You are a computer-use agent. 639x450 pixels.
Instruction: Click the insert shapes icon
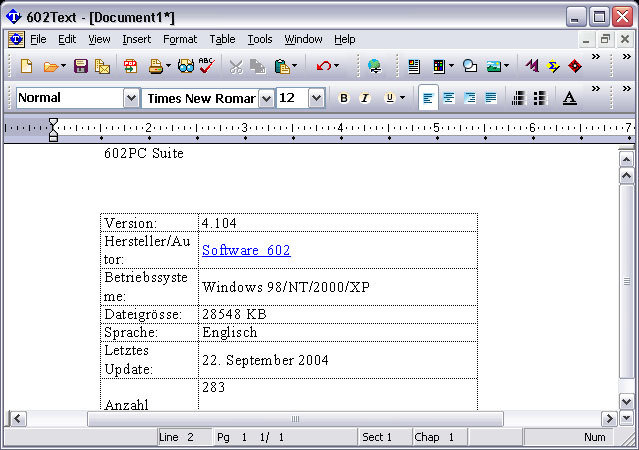coord(470,66)
